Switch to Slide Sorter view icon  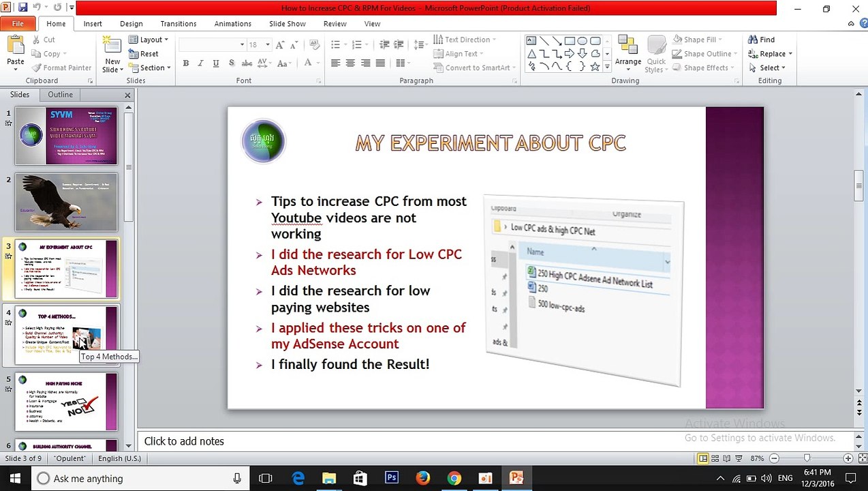715,458
